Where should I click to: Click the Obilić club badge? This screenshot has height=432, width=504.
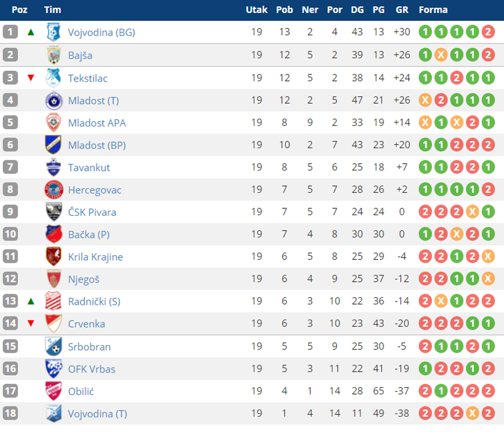click(53, 391)
